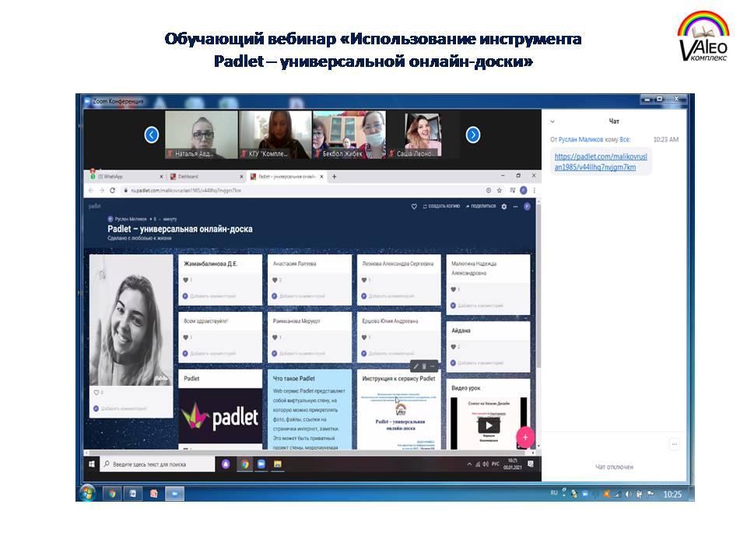This screenshot has width=747, height=560.
Task: Add comment on Айдана post
Action: click(480, 363)
